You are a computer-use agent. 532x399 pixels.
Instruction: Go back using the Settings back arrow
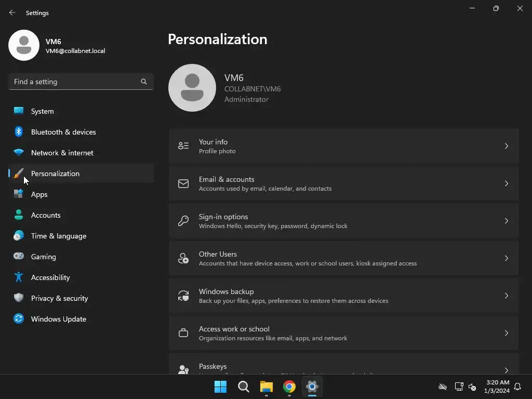click(x=12, y=12)
